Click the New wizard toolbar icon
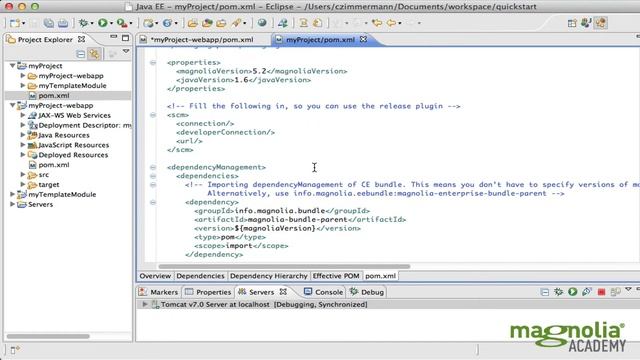The image size is (640, 360). coord(14,23)
